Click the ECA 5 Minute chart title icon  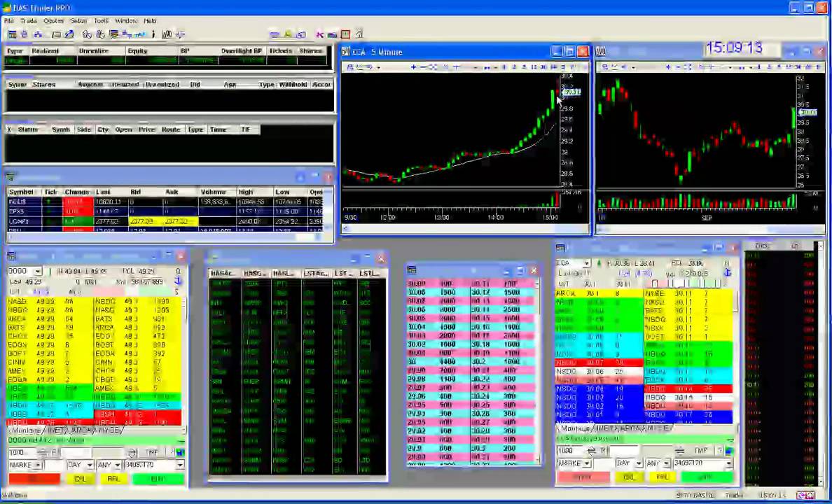point(346,52)
